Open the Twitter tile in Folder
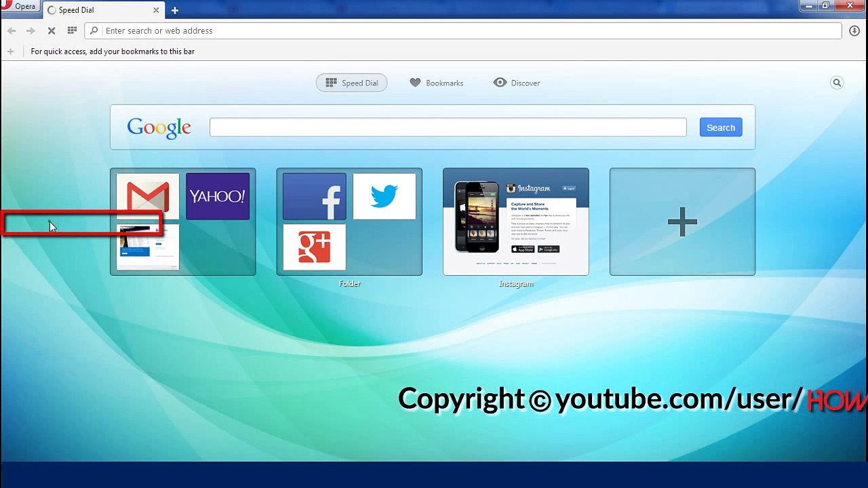This screenshot has height=488, width=868. (384, 196)
